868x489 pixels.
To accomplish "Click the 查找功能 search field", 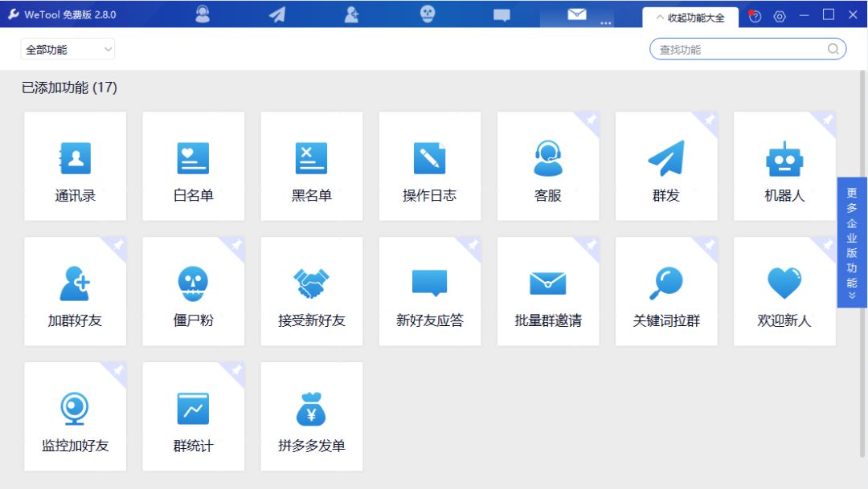I will 748,49.
